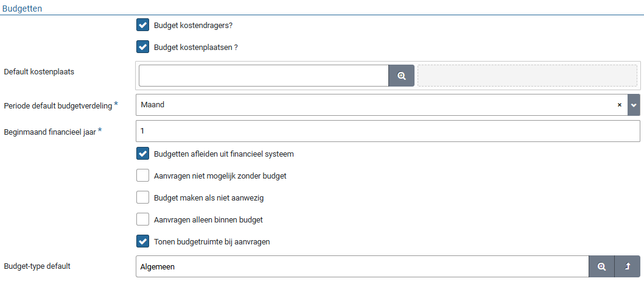The image size is (644, 281).
Task: Click the Periode default budgetverdeling label
Action: point(58,105)
